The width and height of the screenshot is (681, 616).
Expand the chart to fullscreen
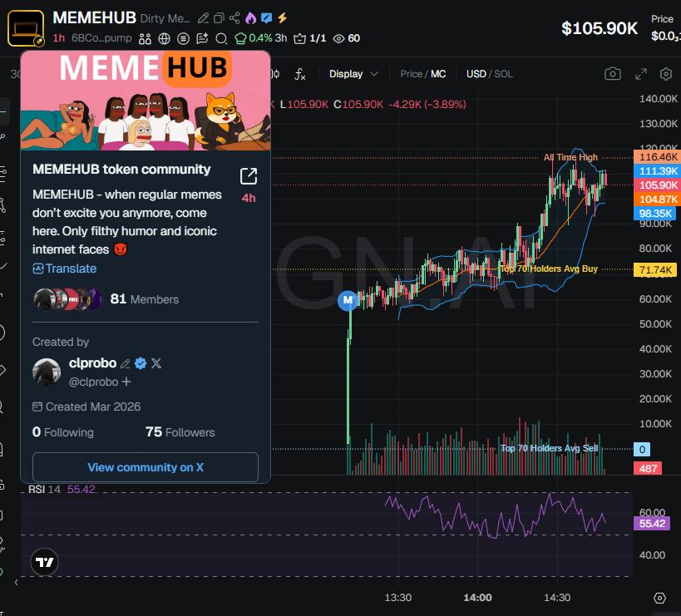click(x=640, y=74)
